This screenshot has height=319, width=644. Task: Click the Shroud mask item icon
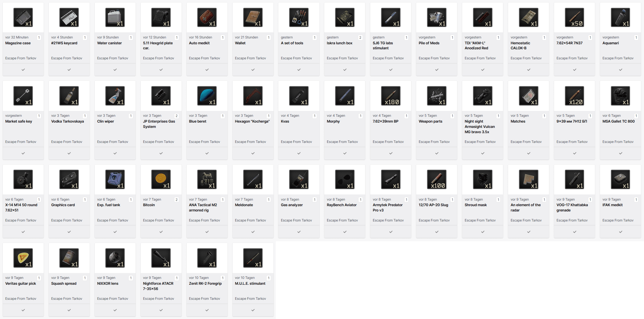[483, 179]
